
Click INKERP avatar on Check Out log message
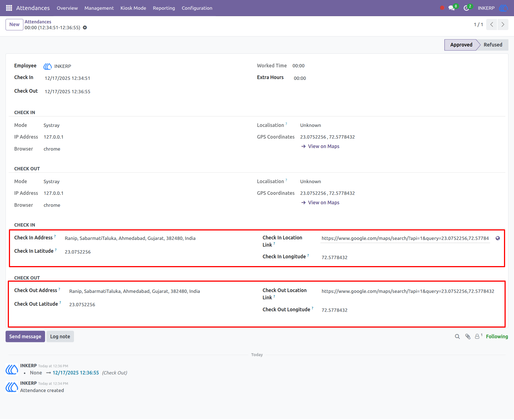tap(12, 370)
